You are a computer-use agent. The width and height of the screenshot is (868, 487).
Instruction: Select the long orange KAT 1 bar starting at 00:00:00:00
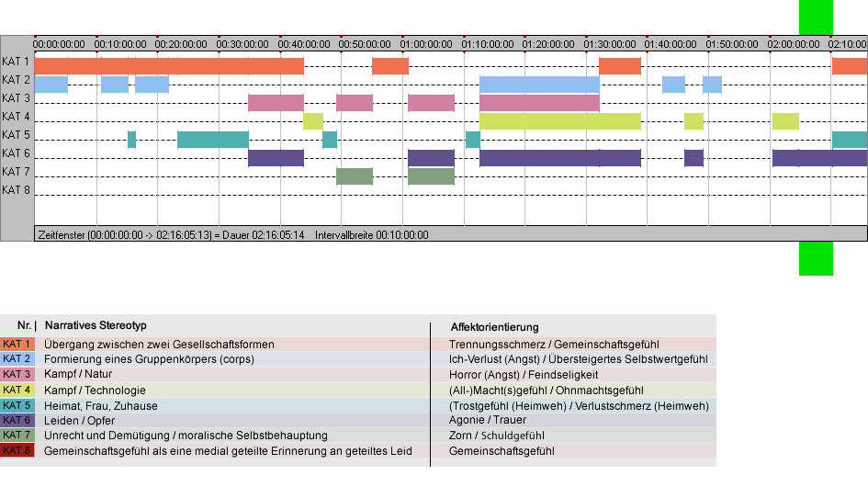(169, 66)
